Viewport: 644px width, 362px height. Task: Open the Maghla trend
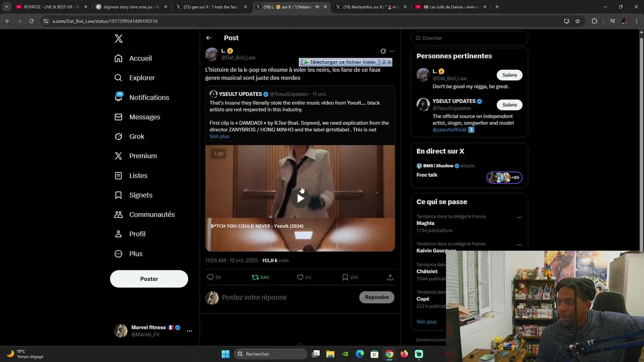click(x=425, y=223)
